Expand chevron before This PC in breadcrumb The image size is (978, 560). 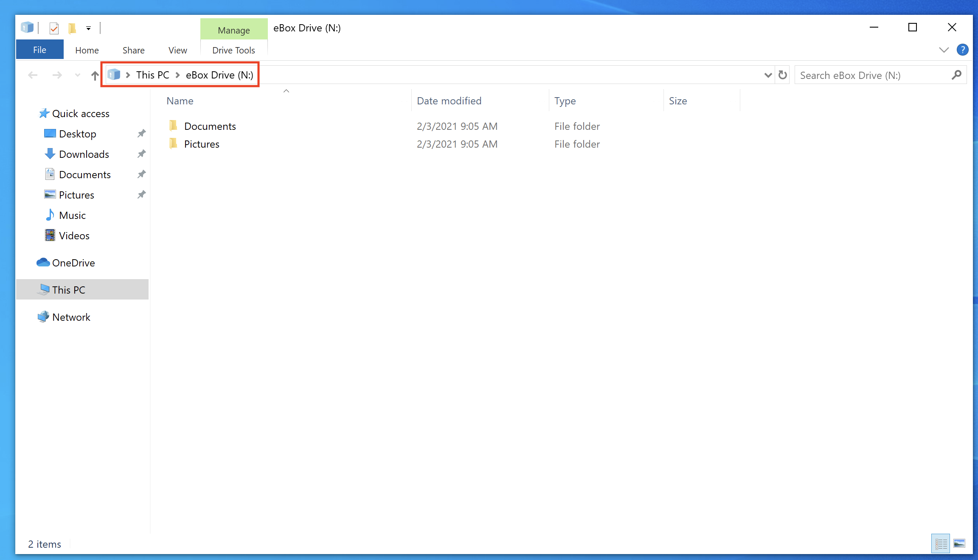coord(128,75)
